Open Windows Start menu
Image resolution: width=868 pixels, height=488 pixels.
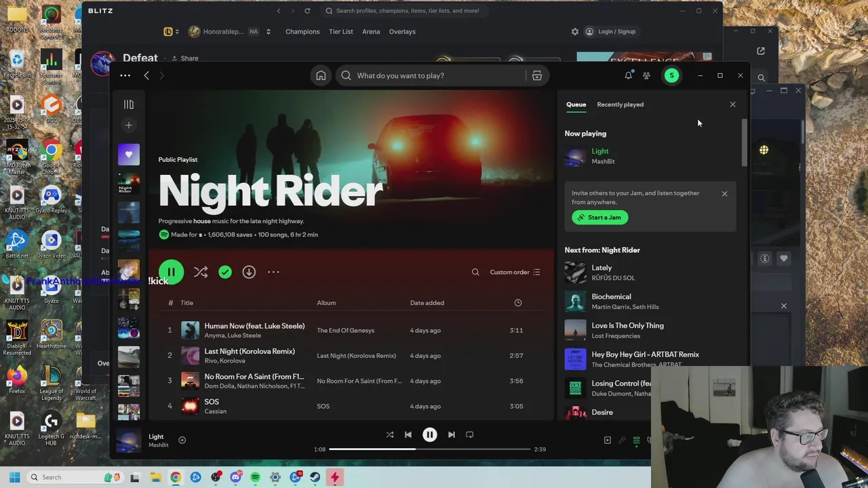(x=14, y=477)
